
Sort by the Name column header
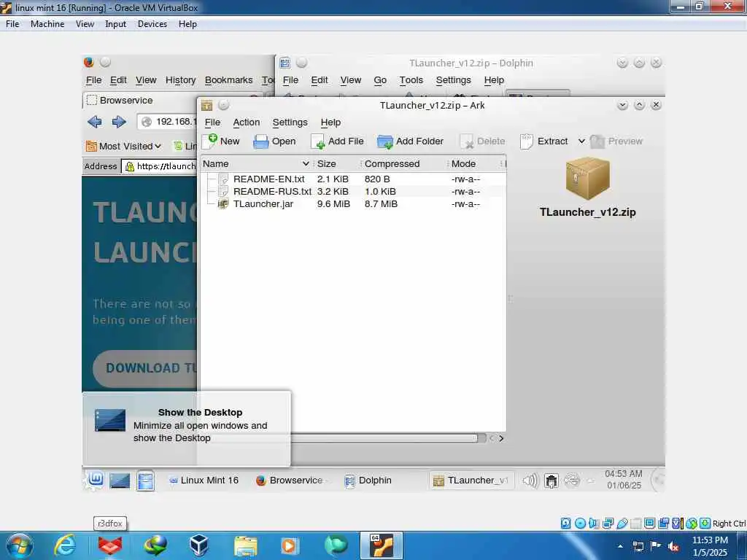(x=256, y=164)
